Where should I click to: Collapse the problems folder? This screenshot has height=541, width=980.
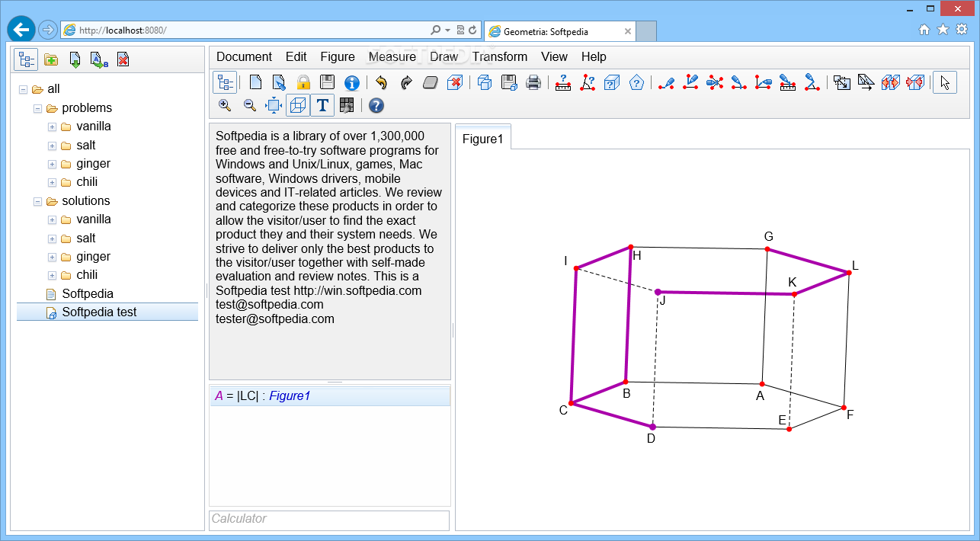pos(37,108)
